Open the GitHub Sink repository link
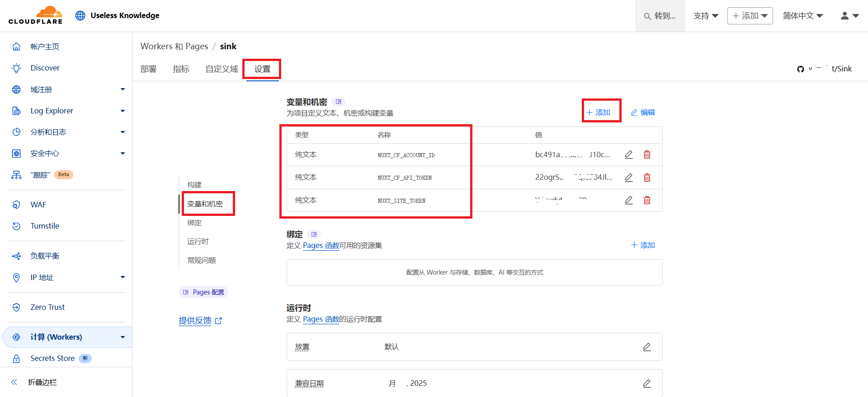This screenshot has height=397, width=868. [x=824, y=69]
